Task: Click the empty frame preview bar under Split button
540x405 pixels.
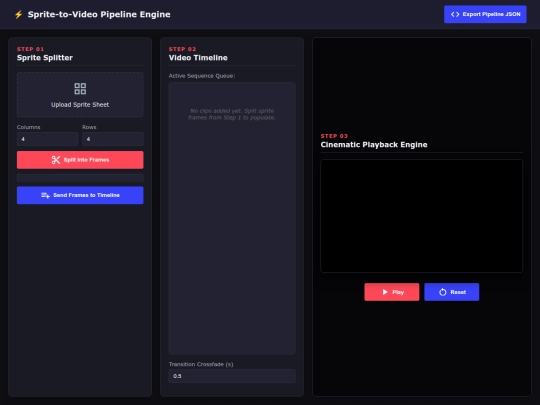Action: coord(80,178)
